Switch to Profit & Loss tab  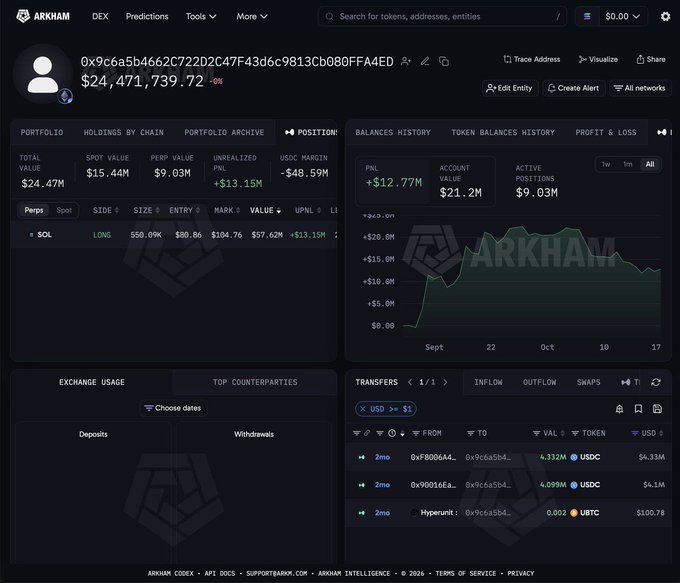(x=606, y=132)
